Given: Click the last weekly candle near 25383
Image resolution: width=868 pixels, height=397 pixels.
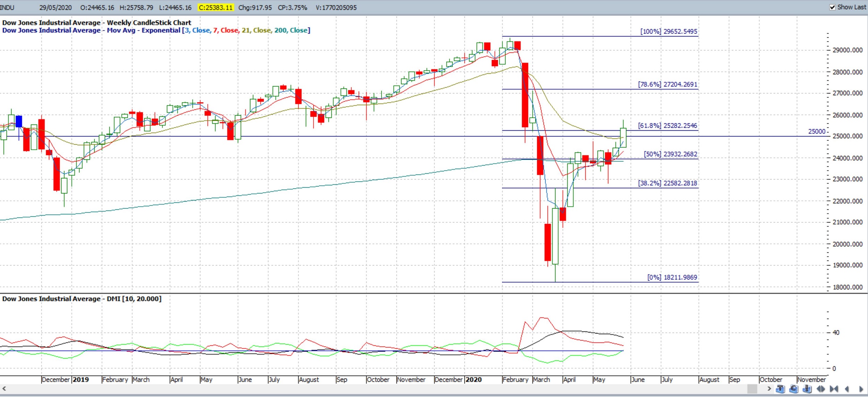Looking at the screenshot, I should [623, 138].
